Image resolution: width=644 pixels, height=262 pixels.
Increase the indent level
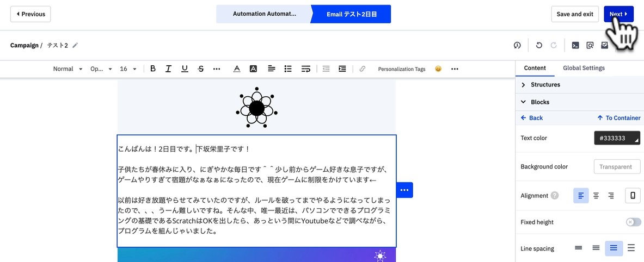(342, 69)
